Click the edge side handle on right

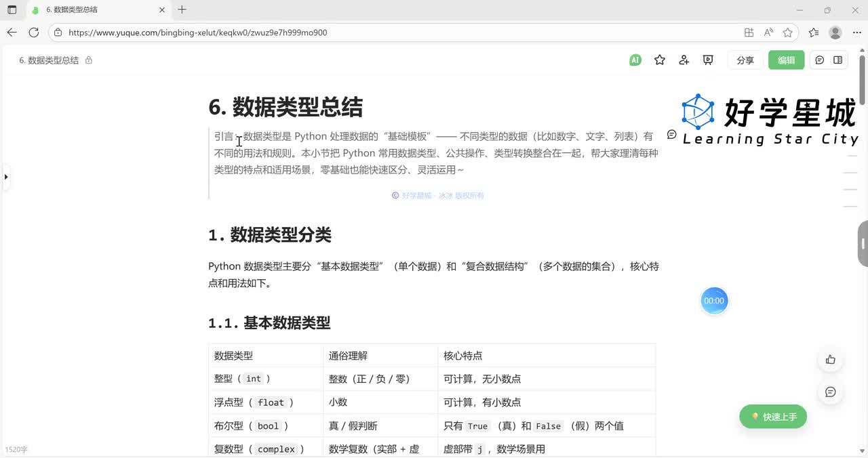coord(863,243)
